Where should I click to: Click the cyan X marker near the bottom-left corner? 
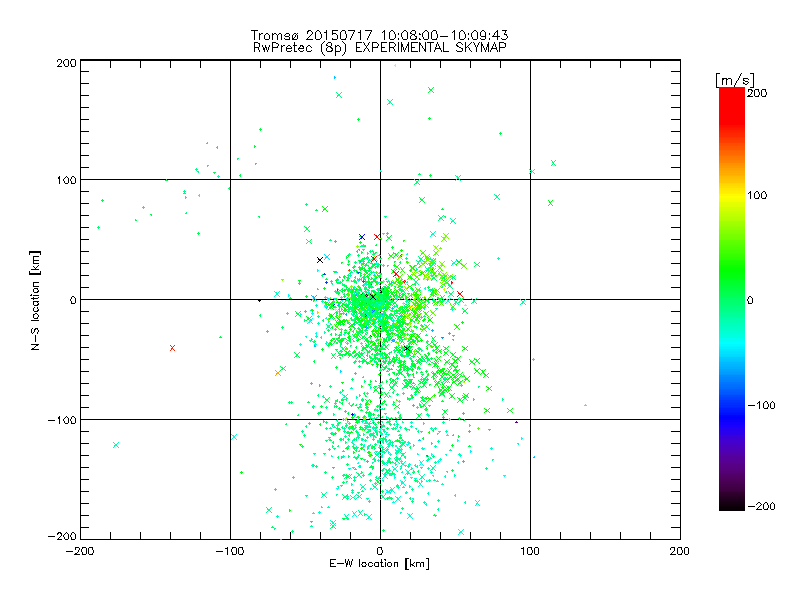(116, 445)
